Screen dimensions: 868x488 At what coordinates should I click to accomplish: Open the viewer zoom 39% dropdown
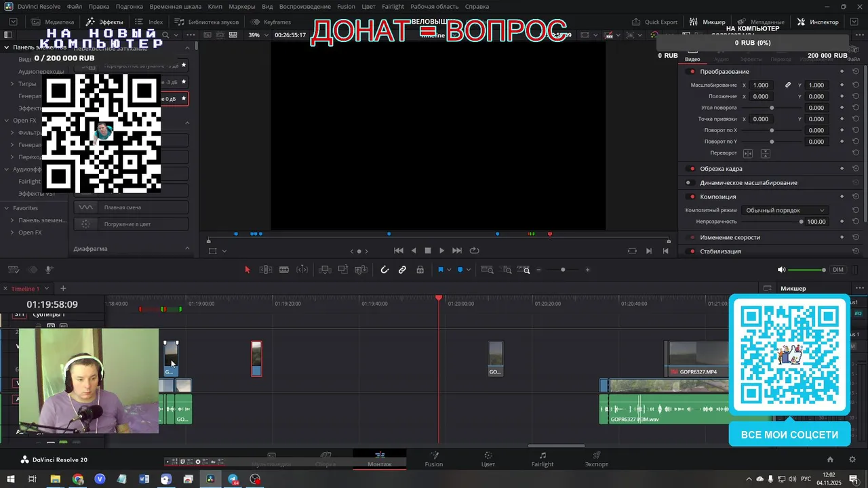point(259,35)
